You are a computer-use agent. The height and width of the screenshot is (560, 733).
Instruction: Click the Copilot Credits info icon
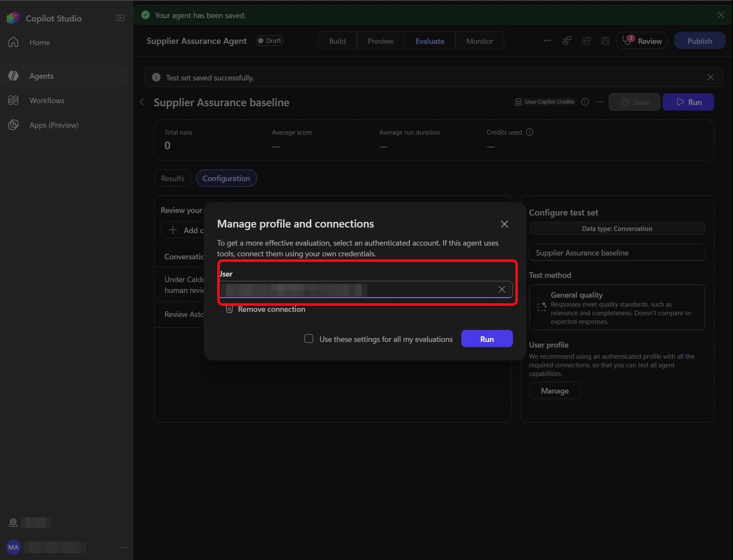tap(585, 102)
